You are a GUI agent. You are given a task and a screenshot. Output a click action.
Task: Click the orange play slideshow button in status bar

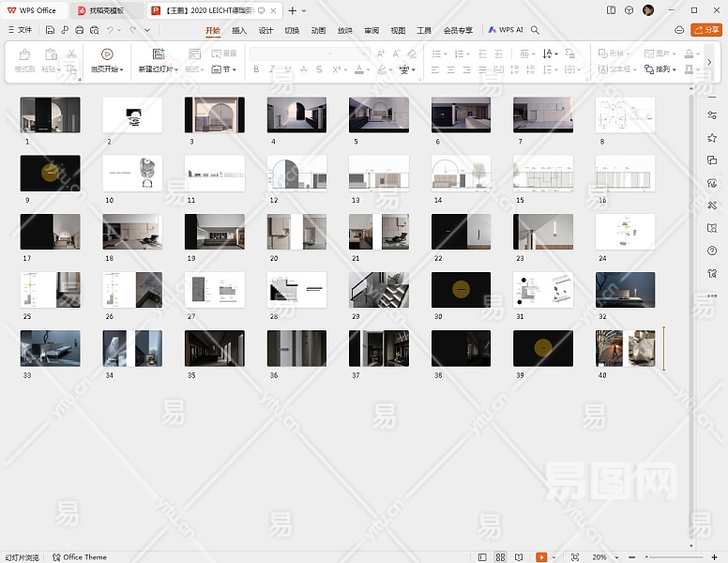[541, 557]
